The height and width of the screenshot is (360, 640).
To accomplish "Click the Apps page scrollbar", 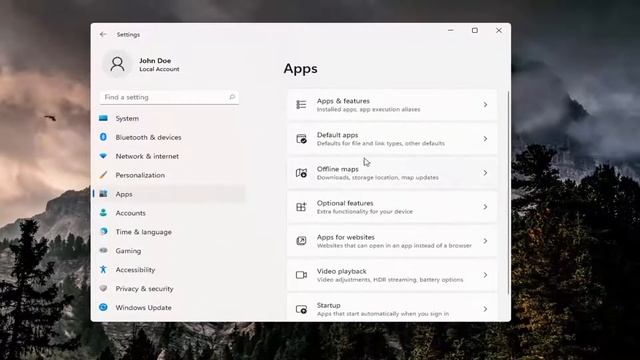I will click(508, 192).
